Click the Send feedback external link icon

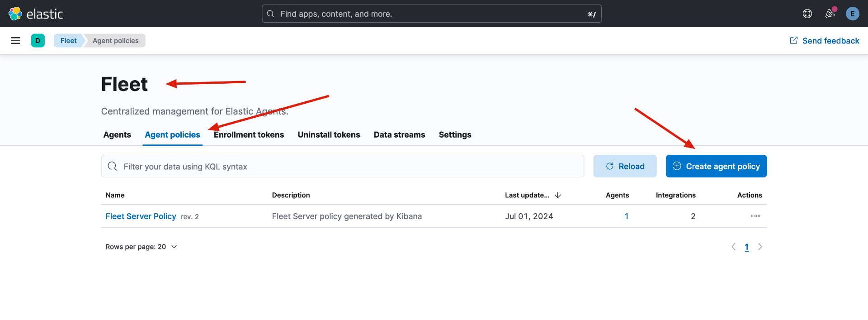pos(794,40)
